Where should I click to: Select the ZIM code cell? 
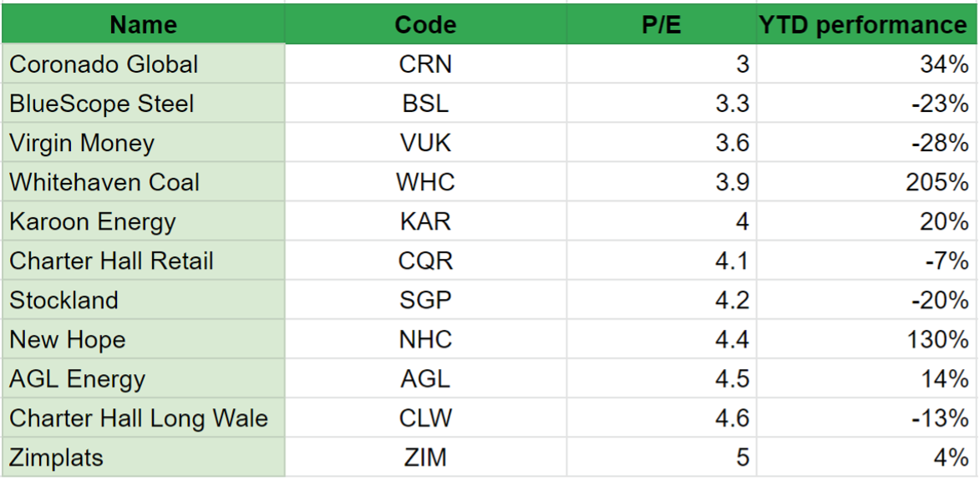click(x=425, y=458)
